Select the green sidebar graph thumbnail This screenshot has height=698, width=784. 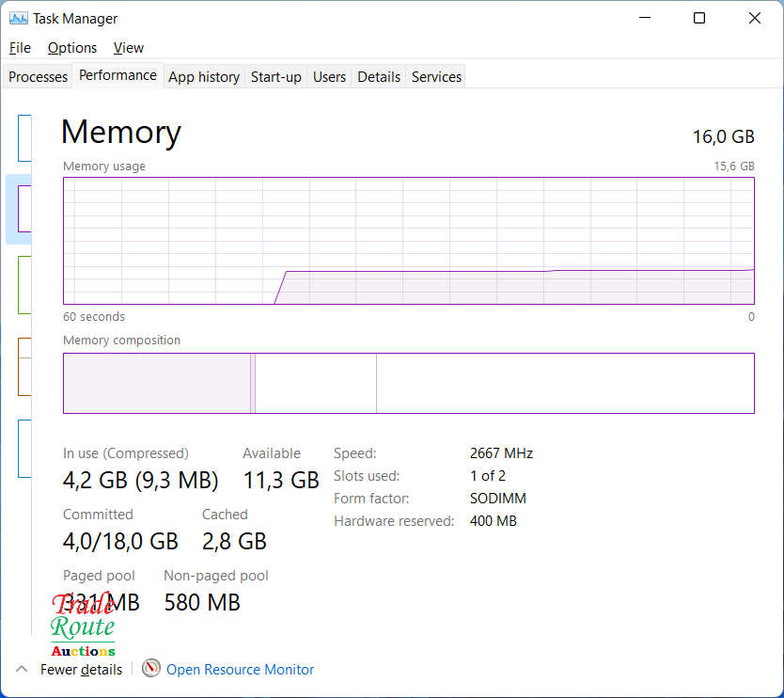[x=24, y=285]
